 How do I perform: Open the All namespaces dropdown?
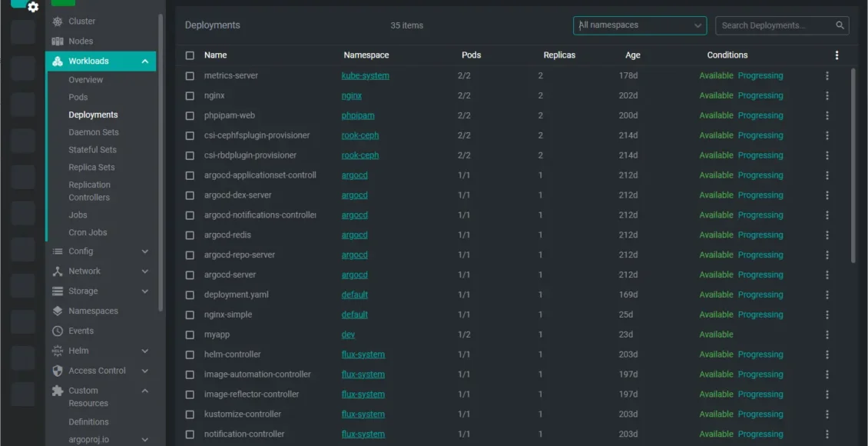tap(639, 25)
